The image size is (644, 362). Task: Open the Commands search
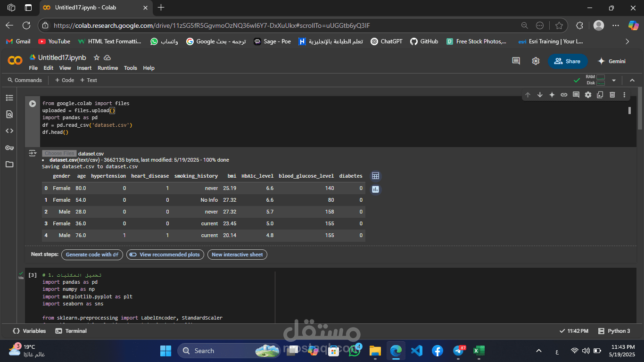25,80
